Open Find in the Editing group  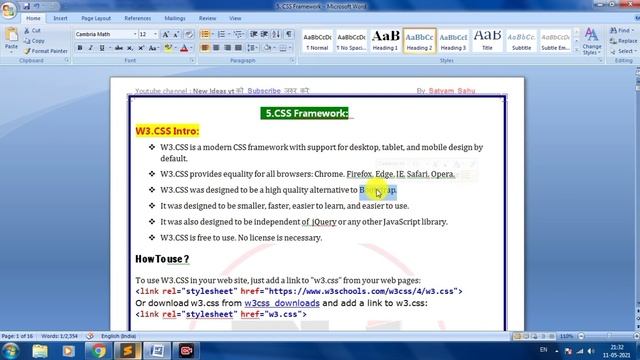coord(621,31)
